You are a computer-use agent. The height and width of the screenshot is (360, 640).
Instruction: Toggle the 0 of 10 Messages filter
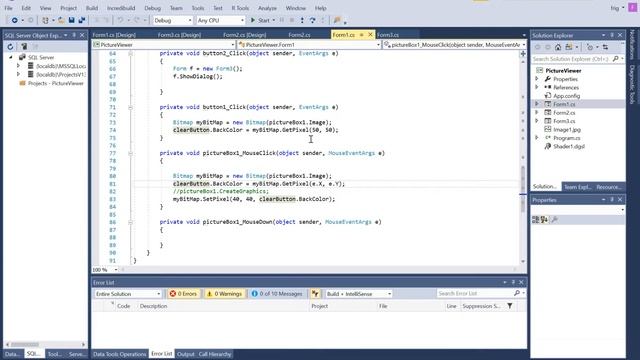click(277, 294)
